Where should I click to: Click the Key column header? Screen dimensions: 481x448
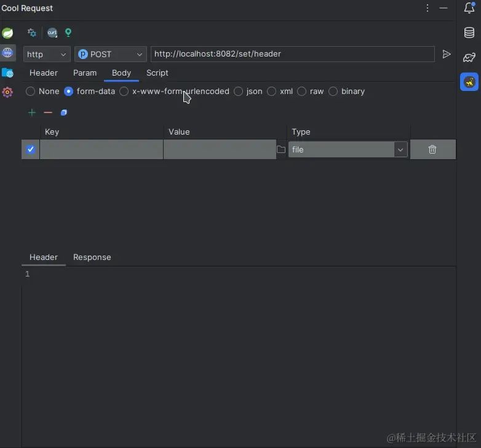[101, 132]
